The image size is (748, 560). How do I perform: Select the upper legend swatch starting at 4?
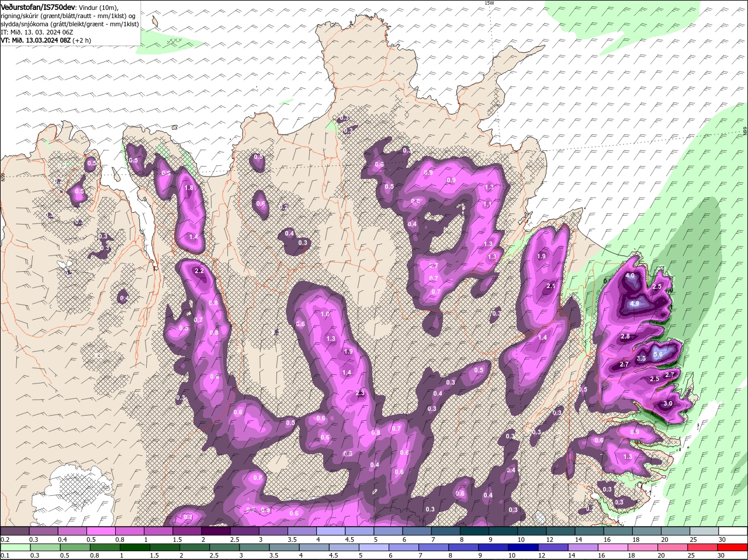pos(331,531)
